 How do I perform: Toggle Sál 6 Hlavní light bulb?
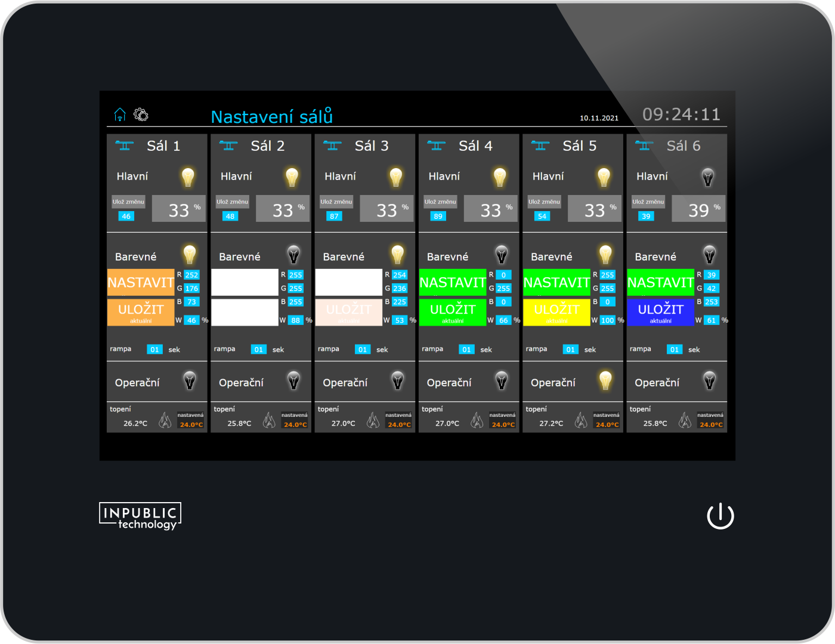pyautogui.click(x=708, y=177)
